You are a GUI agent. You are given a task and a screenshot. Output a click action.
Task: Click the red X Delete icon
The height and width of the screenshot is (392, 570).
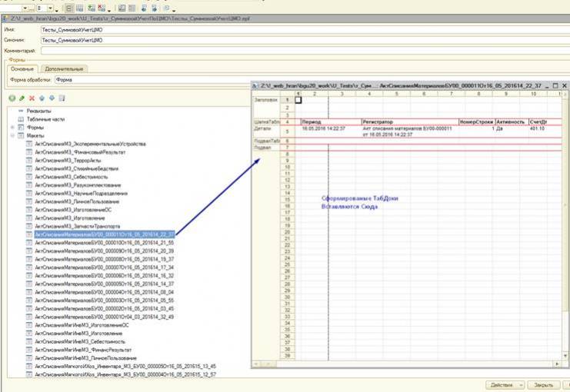tap(32, 98)
